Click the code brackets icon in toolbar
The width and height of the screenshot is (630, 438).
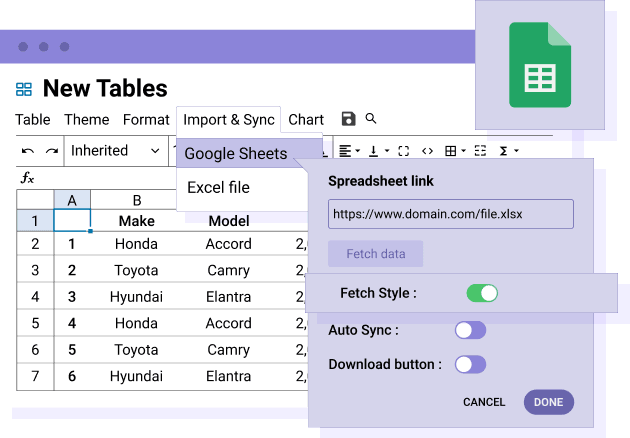click(x=427, y=151)
